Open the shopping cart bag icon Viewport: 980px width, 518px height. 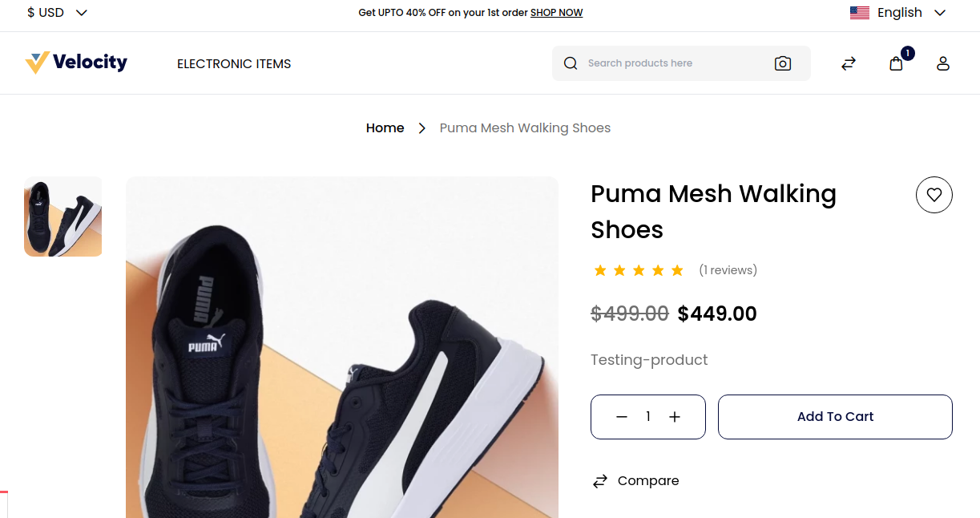click(x=896, y=63)
